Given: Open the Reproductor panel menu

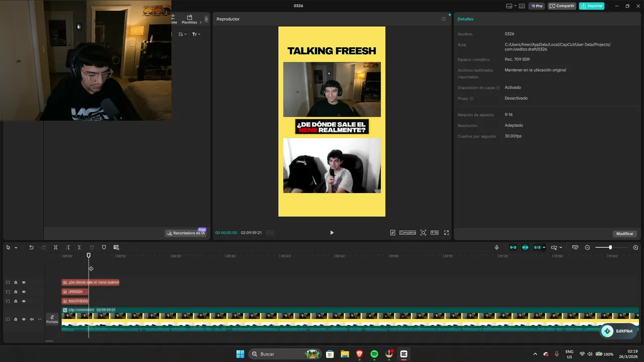Looking at the screenshot, I should 444,19.
